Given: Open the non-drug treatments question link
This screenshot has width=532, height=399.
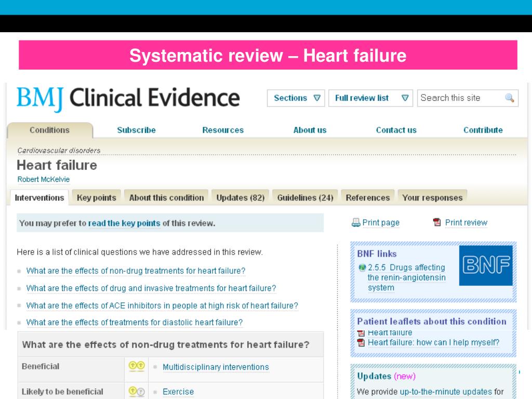Looking at the screenshot, I should pyautogui.click(x=136, y=271).
